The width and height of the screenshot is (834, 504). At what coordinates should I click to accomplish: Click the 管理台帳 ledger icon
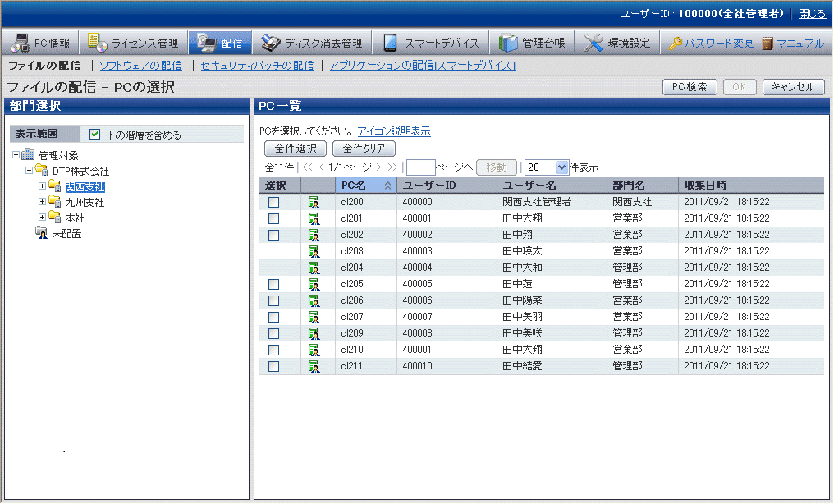pos(508,43)
